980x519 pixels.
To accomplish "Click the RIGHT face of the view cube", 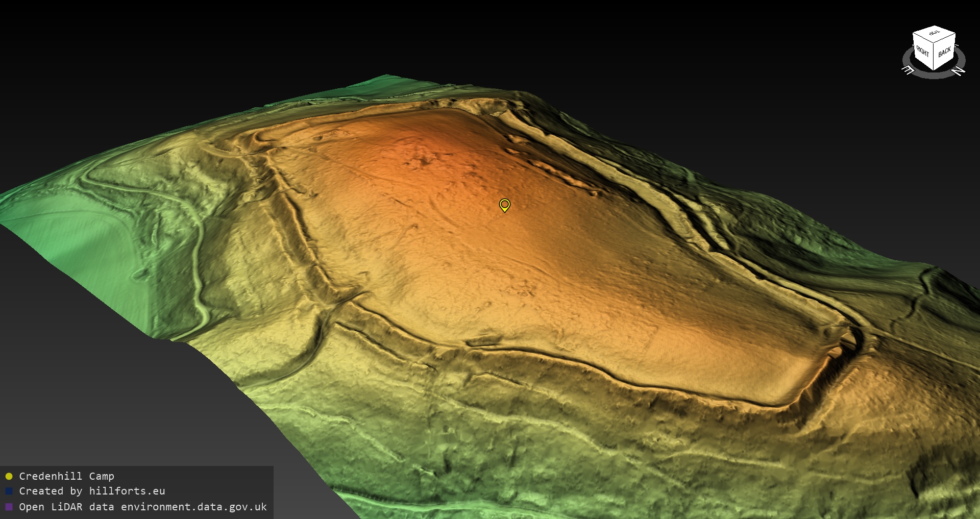I will [x=923, y=51].
